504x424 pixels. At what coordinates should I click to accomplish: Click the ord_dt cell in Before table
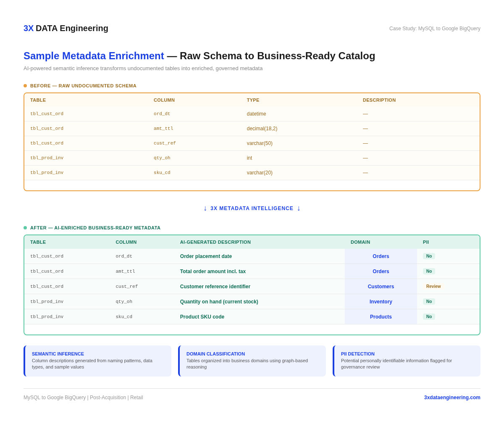pyautogui.click(x=162, y=114)
